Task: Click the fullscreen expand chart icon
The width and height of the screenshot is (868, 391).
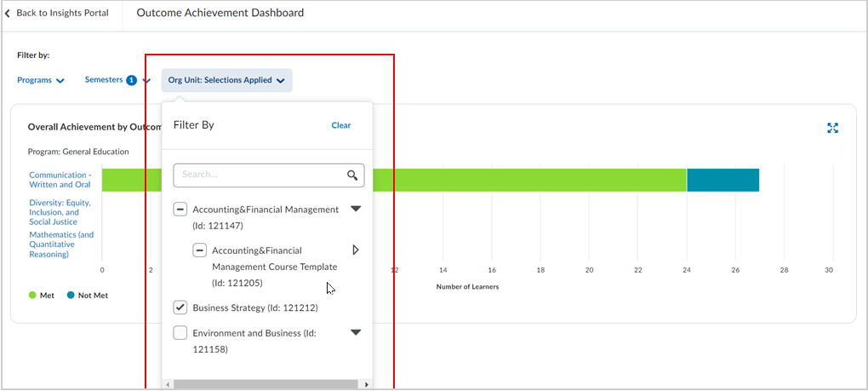Action: tap(832, 128)
